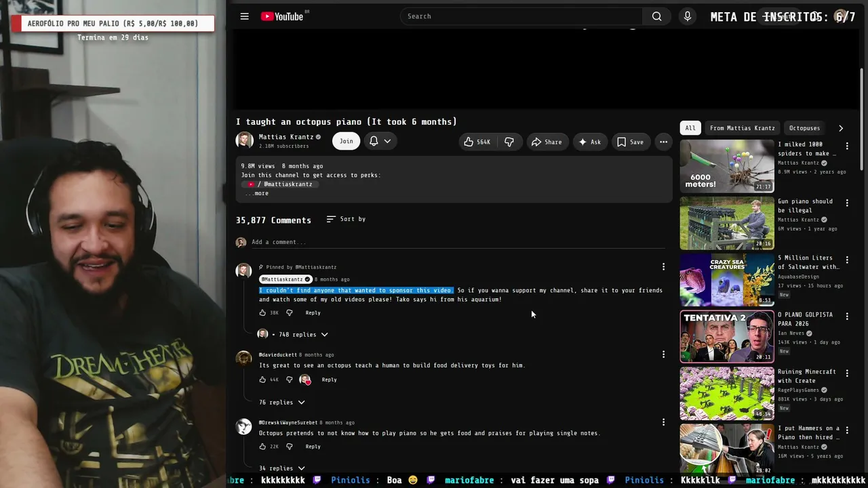Open Sort by comments dropdown
The image size is (868, 488).
click(x=346, y=219)
